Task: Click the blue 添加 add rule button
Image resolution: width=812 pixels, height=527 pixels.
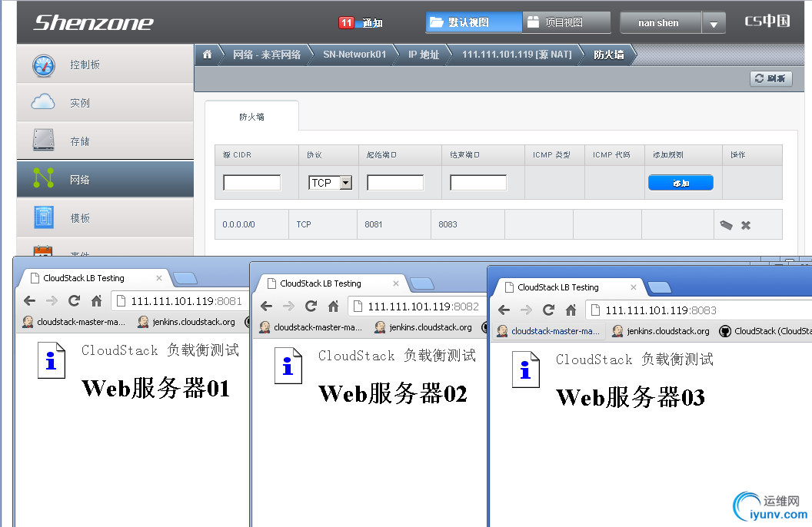Action: pos(681,183)
